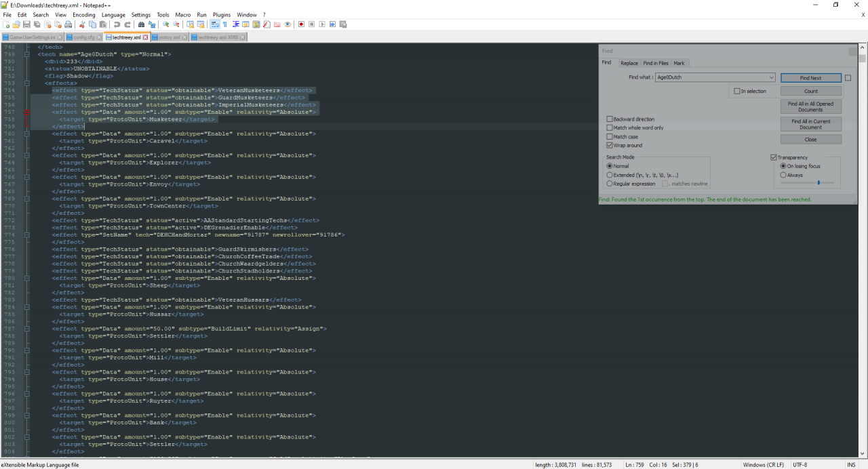This screenshot has width=868, height=469.
Task: Open the Find what history dropdown
Action: coord(772,78)
